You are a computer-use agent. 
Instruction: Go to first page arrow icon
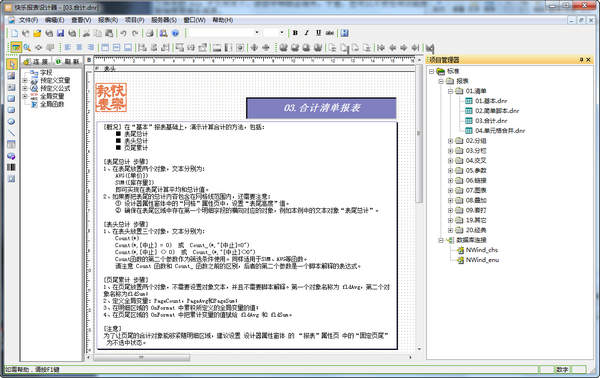(x=381, y=47)
